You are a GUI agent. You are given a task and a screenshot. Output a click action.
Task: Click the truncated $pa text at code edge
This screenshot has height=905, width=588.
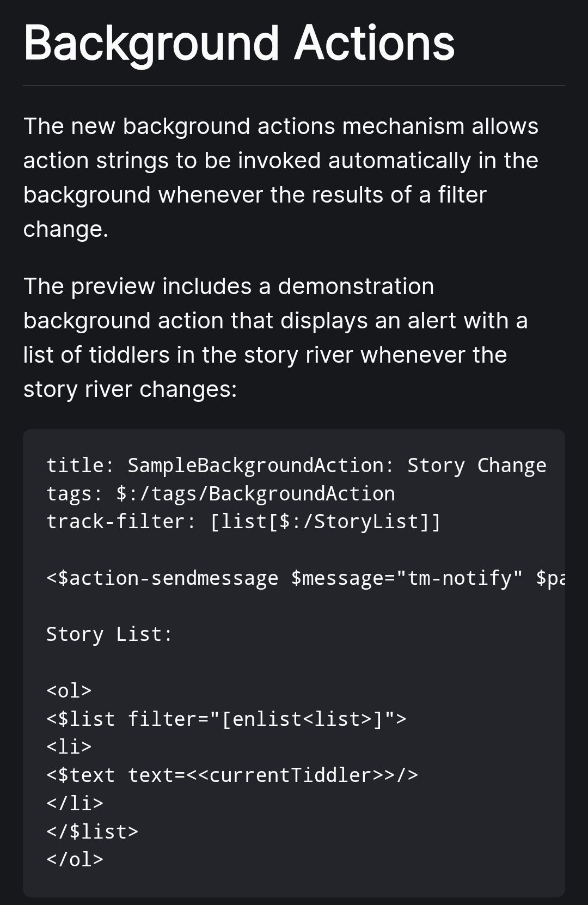point(550,578)
